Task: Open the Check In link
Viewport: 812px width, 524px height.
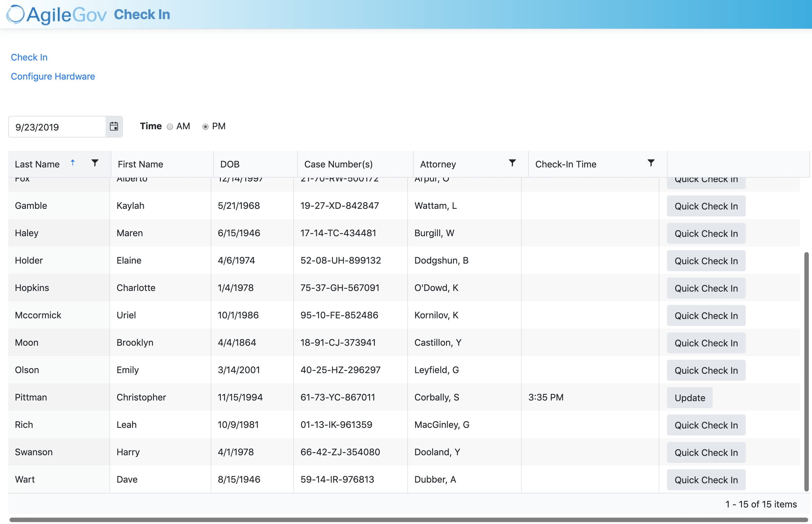Action: click(x=29, y=57)
